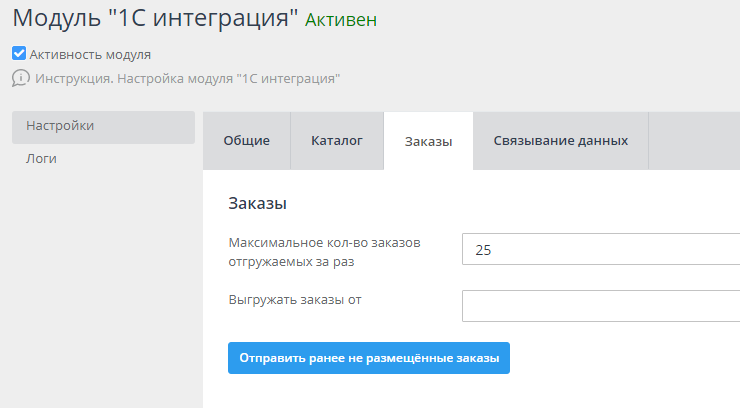Screen dimensions: 740x408
Task: Select "Настройки" in the left sidebar
Action: [60, 126]
